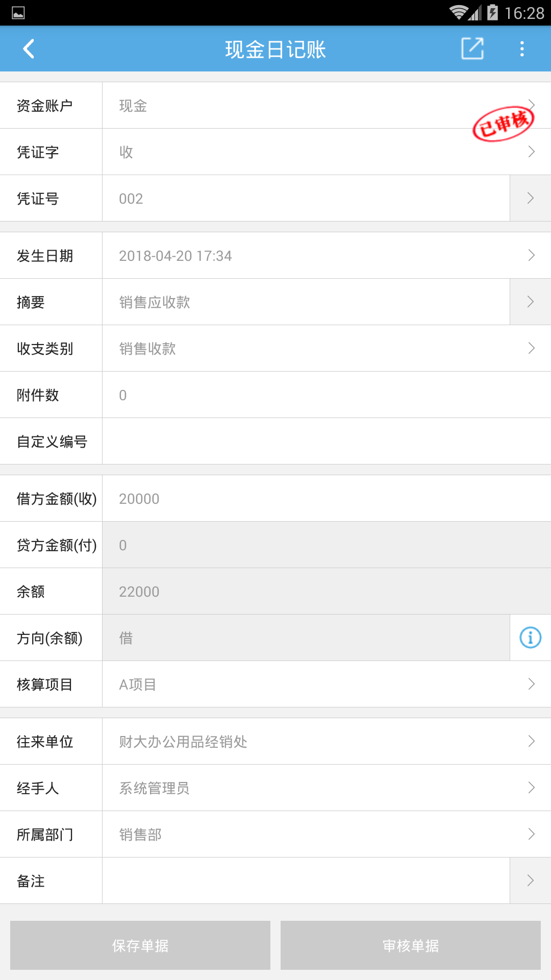
Task: Tap the 保存单据 button
Action: click(x=140, y=945)
